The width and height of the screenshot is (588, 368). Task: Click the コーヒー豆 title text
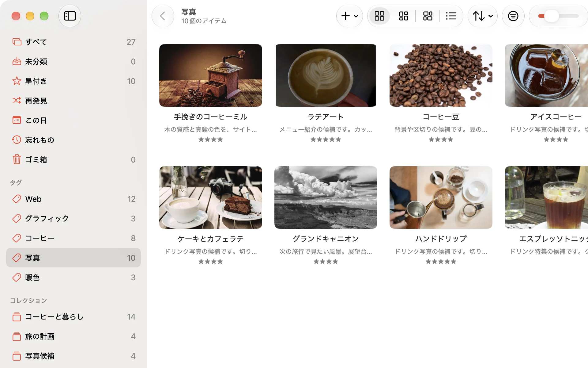coord(441,117)
